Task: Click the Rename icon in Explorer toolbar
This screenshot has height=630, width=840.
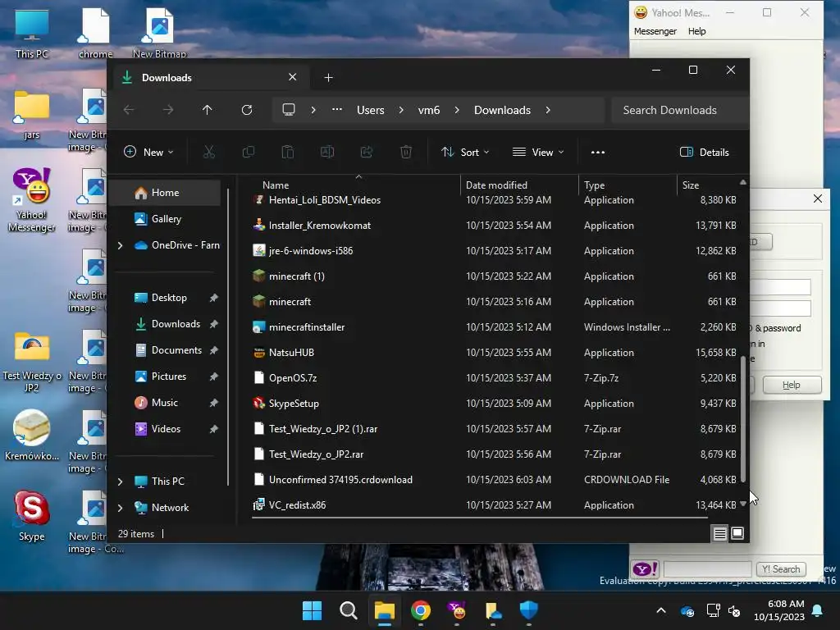Action: point(327,152)
